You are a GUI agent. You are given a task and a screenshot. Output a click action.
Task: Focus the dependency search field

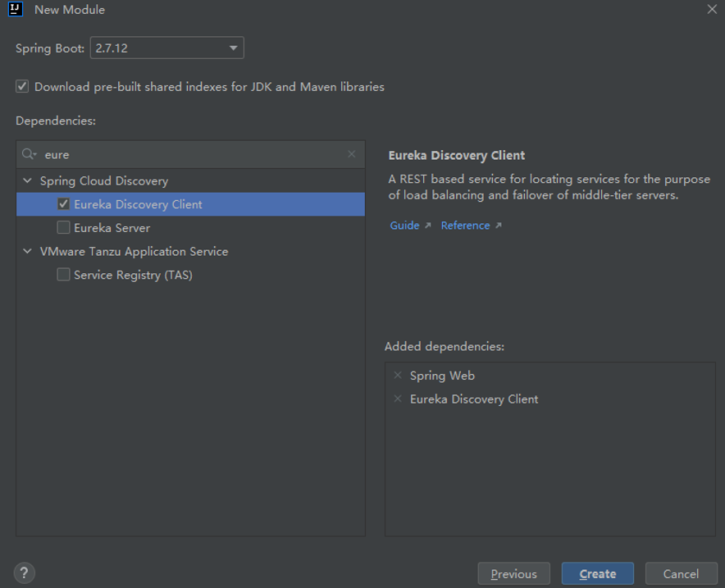tap(190, 154)
